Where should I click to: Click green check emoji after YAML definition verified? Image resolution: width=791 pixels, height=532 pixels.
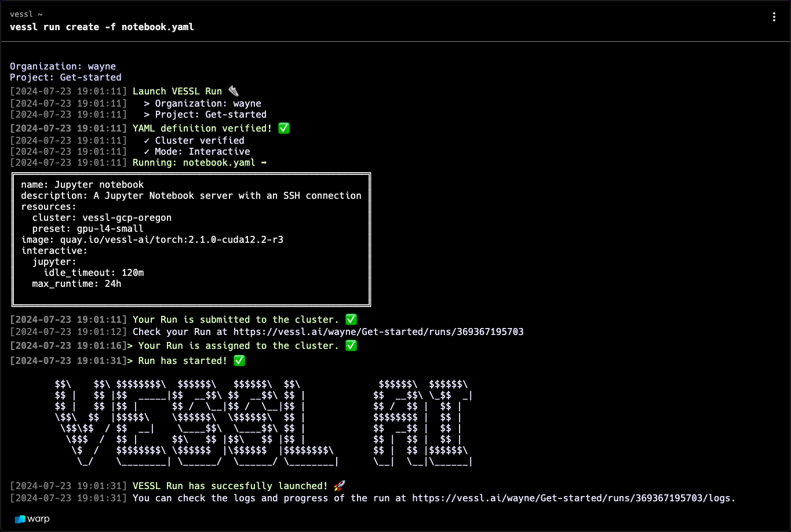tap(284, 128)
